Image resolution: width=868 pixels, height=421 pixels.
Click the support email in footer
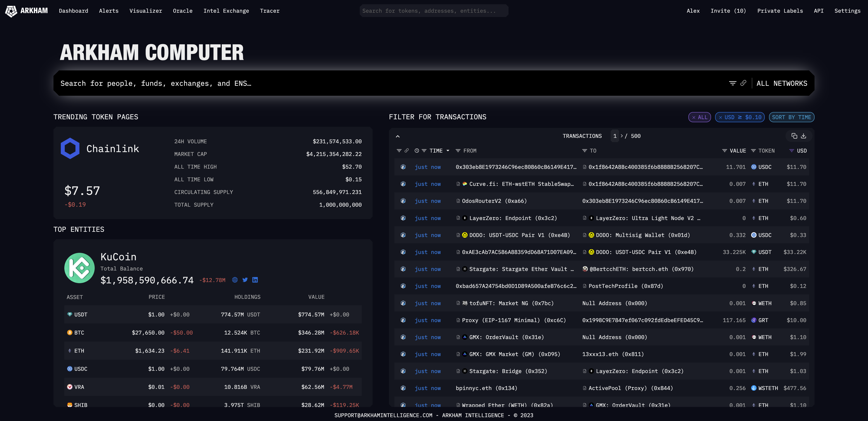[383, 415]
